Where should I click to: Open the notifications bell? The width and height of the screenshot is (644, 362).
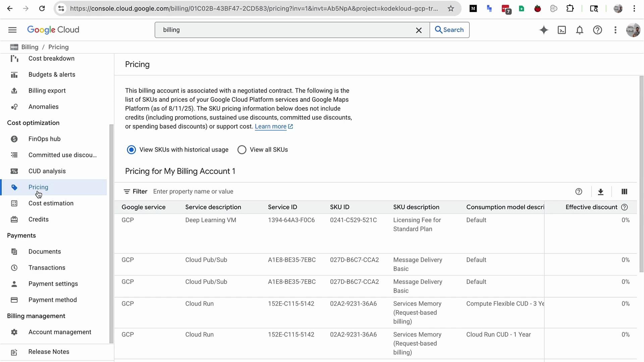click(x=580, y=30)
